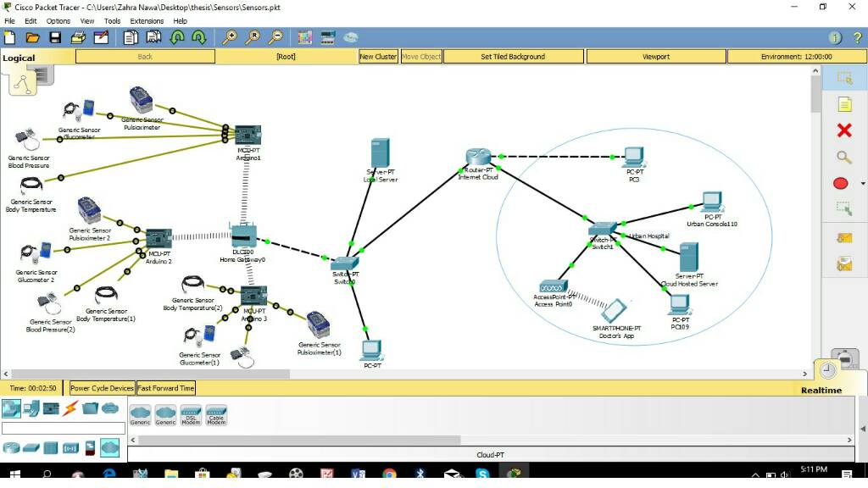Select the Network Devices category icon
Screen dimensions: 868x488
pos(12,408)
